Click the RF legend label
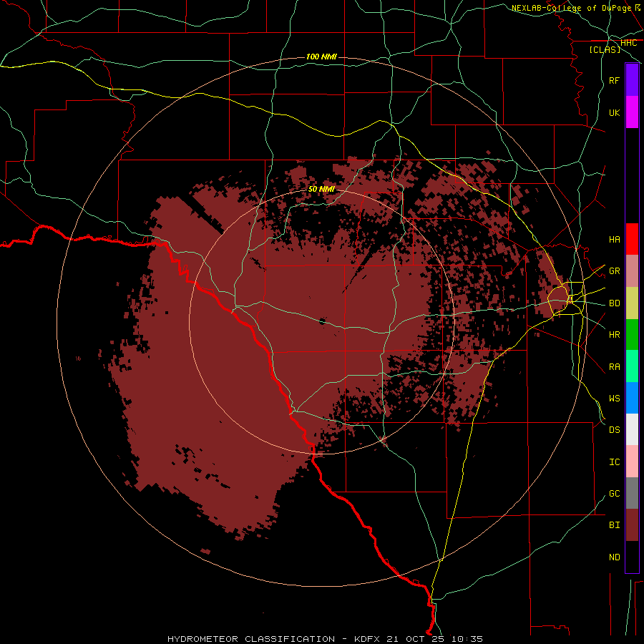The width and height of the screenshot is (644, 644). pyautogui.click(x=614, y=81)
